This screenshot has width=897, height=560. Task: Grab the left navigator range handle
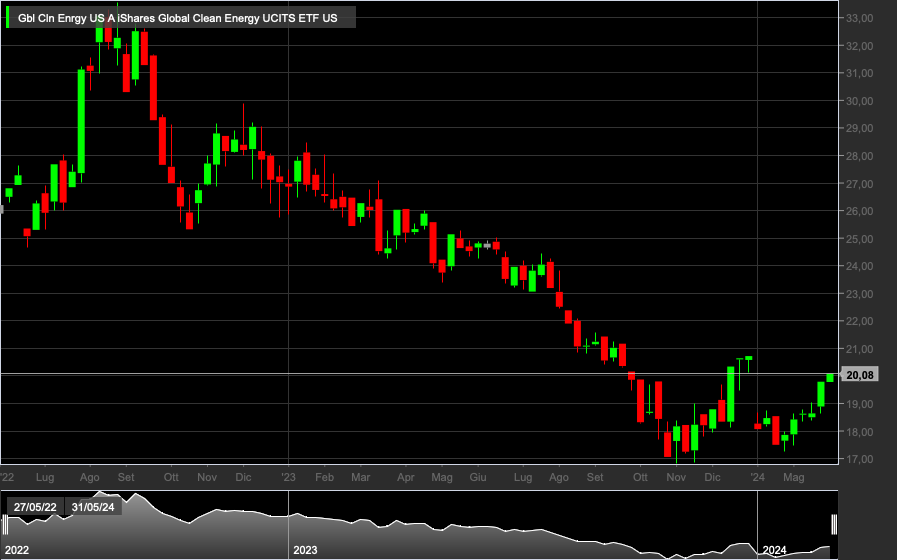pyautogui.click(x=5, y=525)
